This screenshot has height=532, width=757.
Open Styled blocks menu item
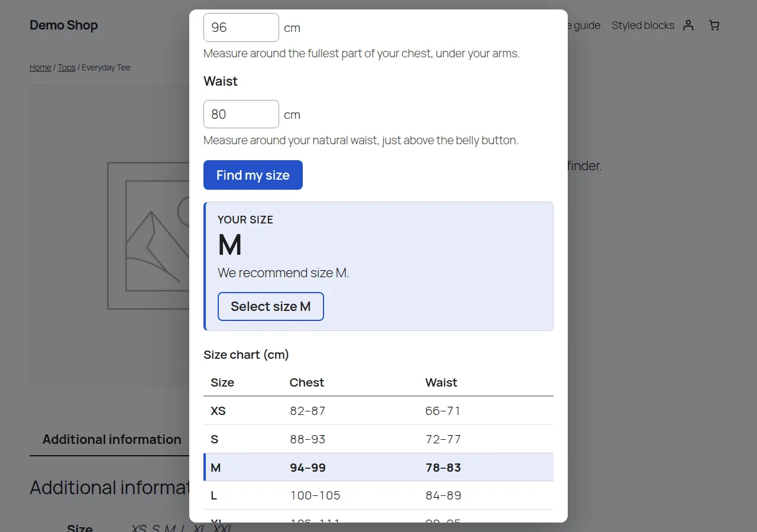click(643, 25)
